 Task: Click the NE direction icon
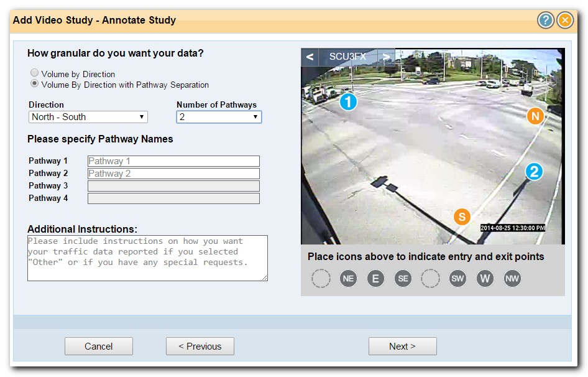(x=349, y=279)
